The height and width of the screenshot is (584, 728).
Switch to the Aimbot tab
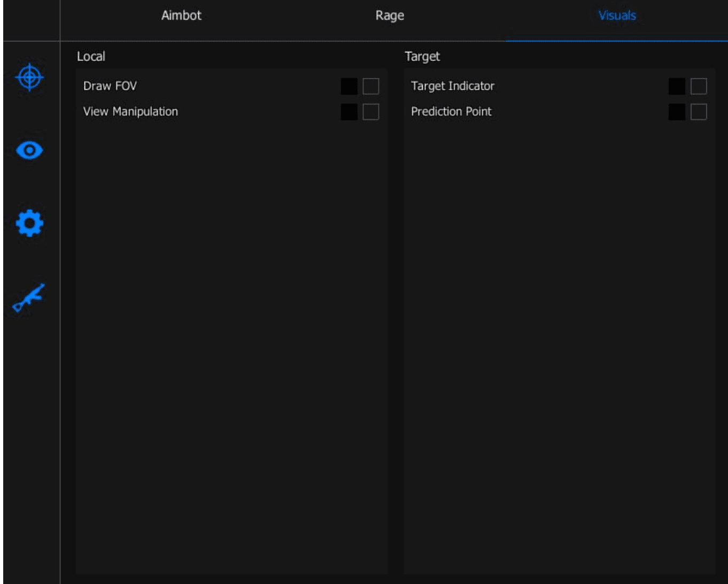click(x=181, y=16)
